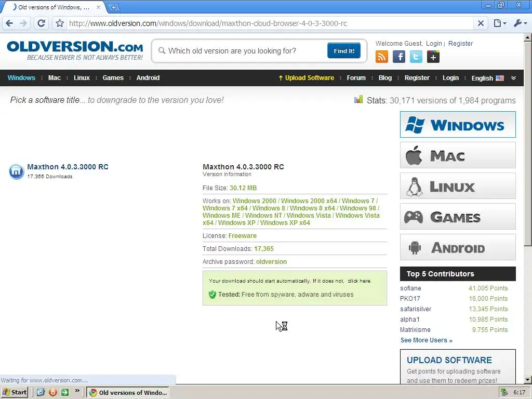532x399 pixels.
Task: Click Register in the dark nav bar
Action: tap(417, 78)
